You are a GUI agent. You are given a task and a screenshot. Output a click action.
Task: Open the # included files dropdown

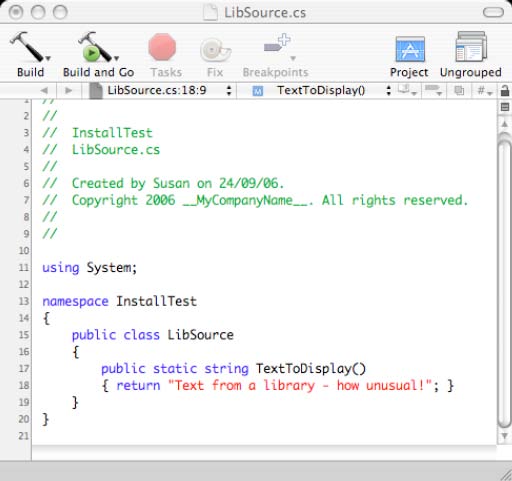[x=484, y=90]
